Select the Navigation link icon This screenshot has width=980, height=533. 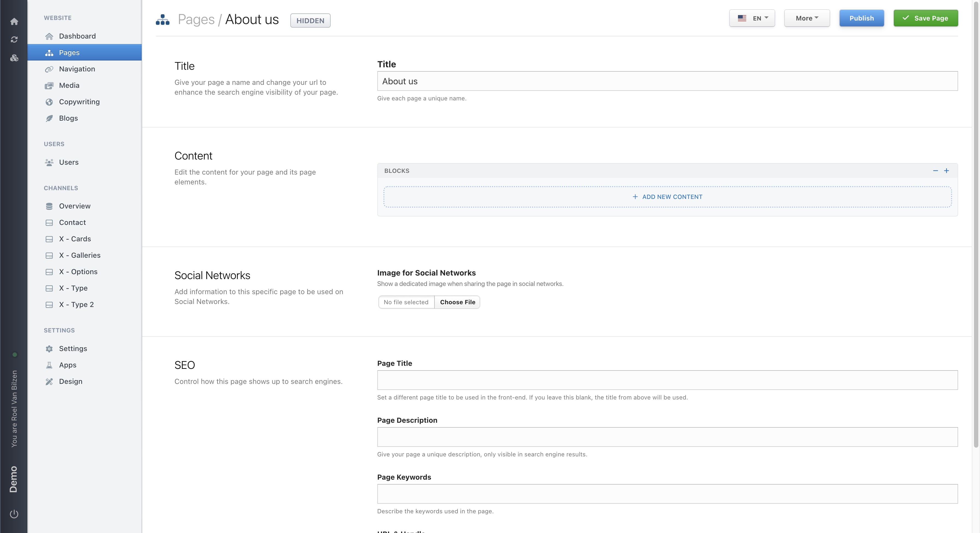pyautogui.click(x=49, y=69)
